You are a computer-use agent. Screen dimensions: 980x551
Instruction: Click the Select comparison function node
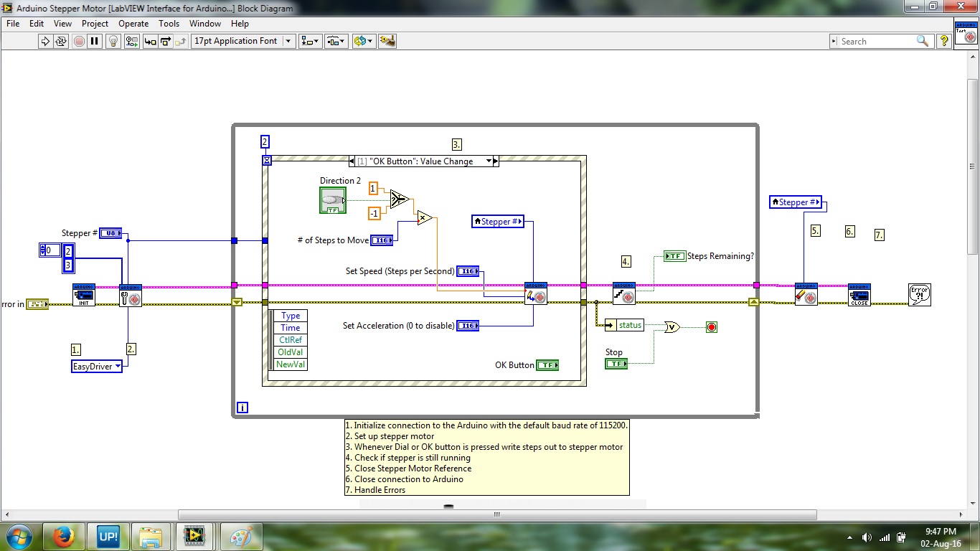[400, 199]
